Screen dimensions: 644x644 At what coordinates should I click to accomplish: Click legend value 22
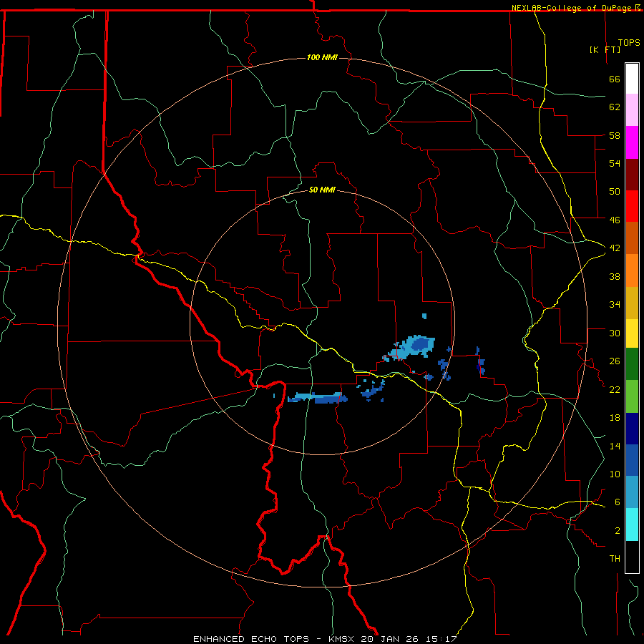coord(615,389)
